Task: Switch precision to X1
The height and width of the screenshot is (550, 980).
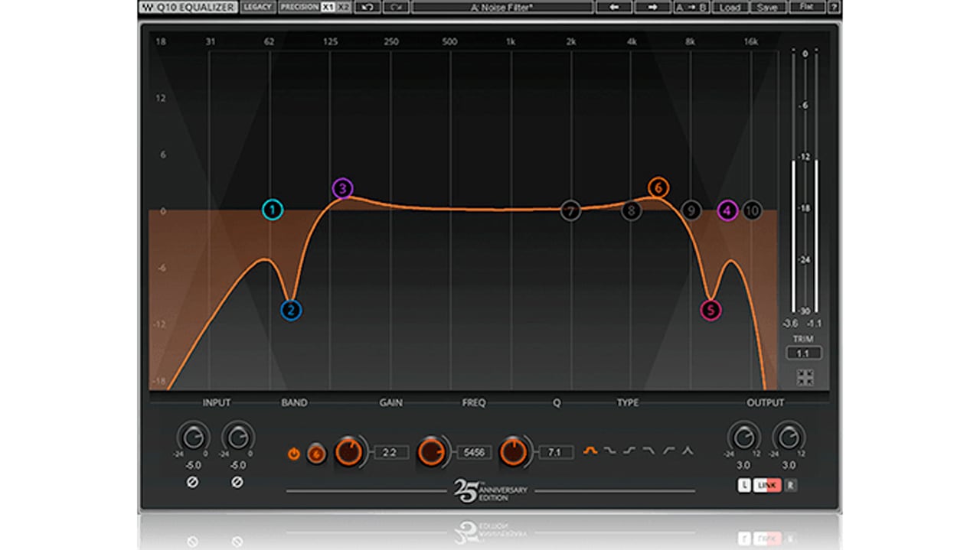Action: (x=328, y=7)
